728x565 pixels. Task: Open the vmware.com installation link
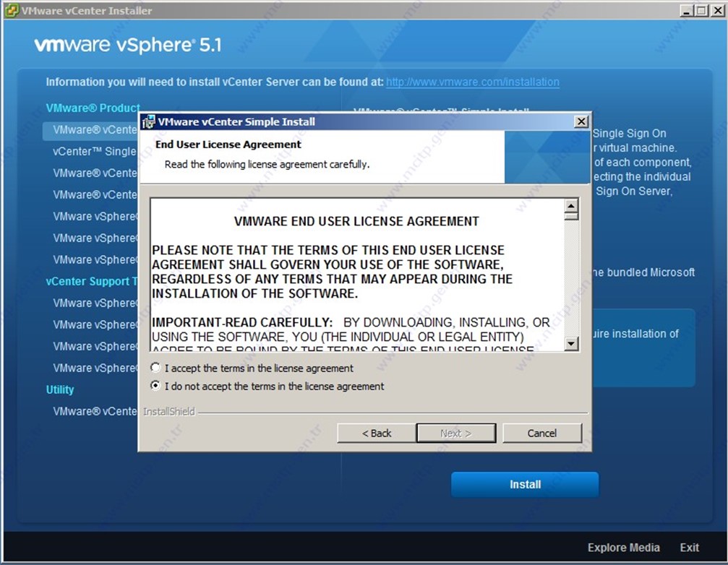(x=473, y=82)
